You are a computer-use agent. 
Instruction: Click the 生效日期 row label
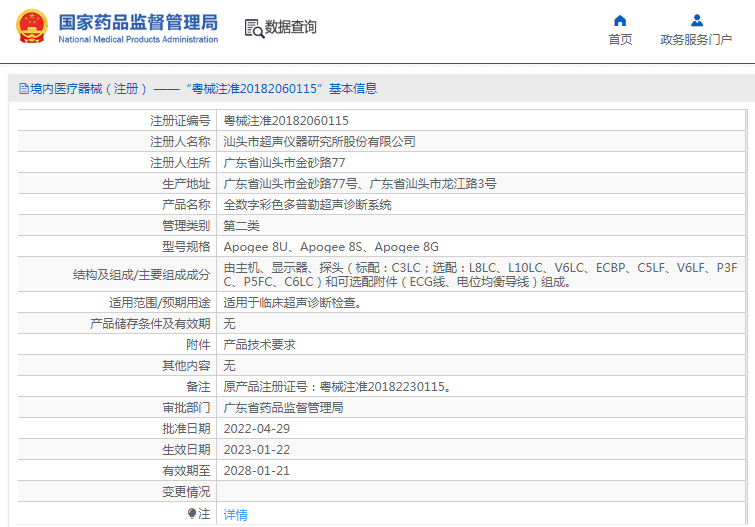click(x=186, y=450)
